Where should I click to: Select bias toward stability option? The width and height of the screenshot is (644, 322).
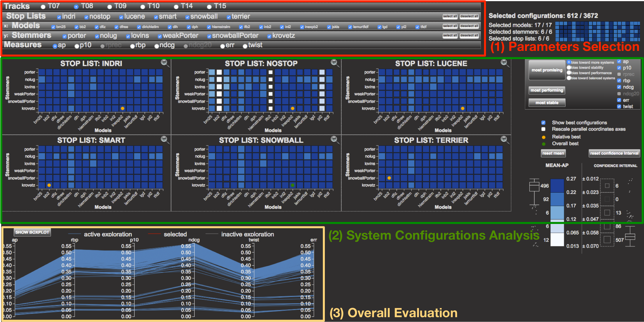click(x=569, y=68)
